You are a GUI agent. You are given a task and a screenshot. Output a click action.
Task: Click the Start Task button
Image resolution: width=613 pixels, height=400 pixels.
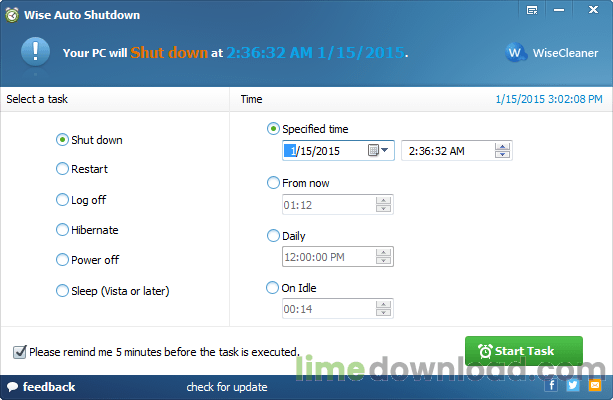click(524, 351)
